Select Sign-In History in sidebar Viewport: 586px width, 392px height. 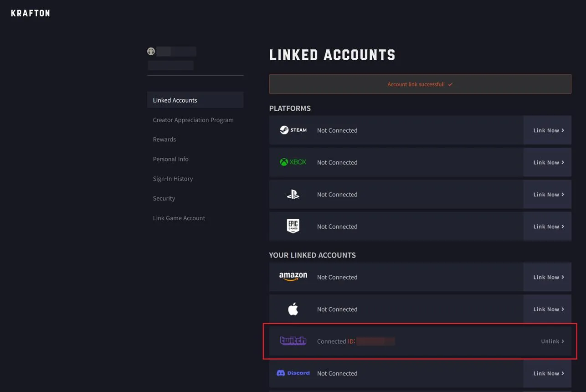tap(173, 179)
